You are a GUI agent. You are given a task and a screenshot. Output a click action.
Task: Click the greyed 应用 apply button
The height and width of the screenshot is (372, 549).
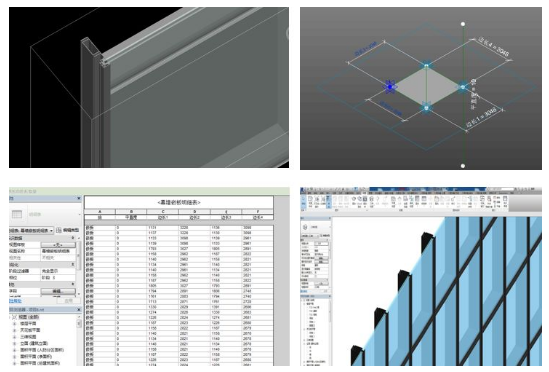pyautogui.click(x=69, y=301)
